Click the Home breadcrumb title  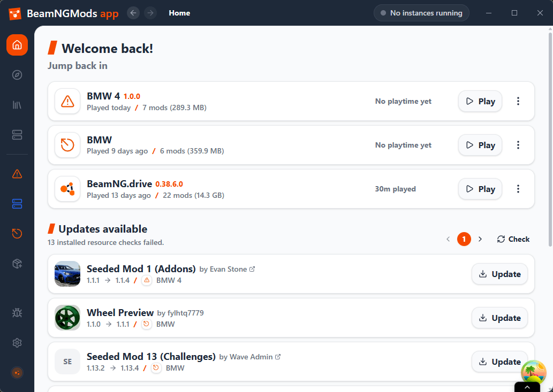179,13
